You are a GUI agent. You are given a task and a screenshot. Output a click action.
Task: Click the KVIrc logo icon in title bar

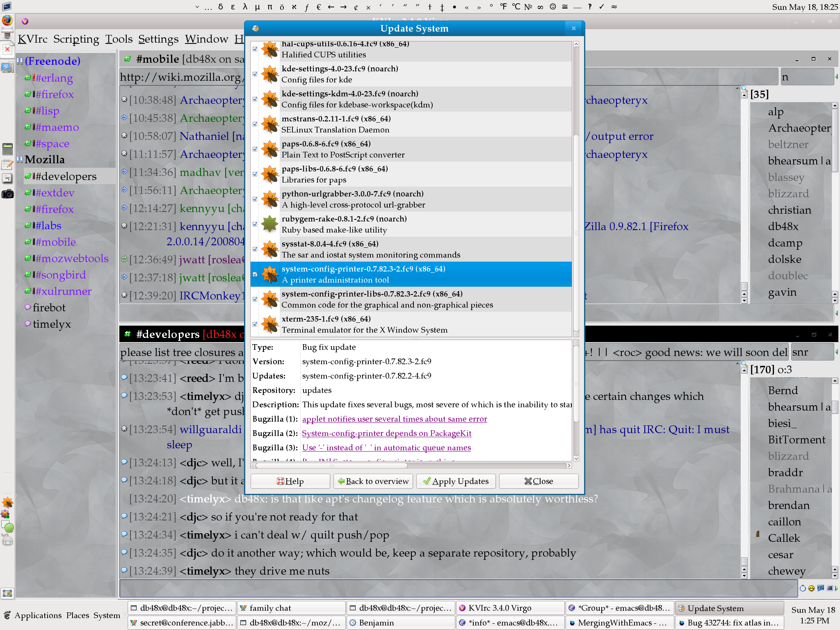25,21
